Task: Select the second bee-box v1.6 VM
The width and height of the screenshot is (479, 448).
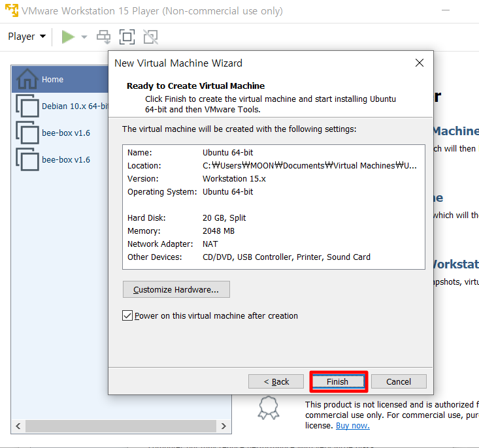Action: (x=66, y=160)
